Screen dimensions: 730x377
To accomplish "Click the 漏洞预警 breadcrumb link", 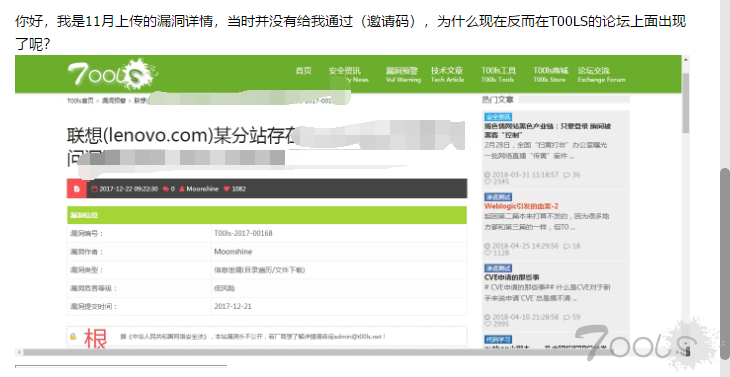I will [x=114, y=101].
